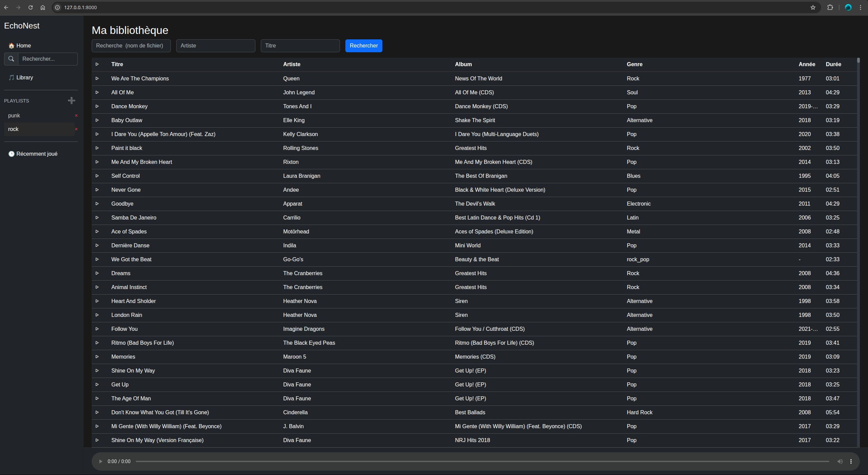
Task: Open Récemment joué section
Action: (x=33, y=154)
